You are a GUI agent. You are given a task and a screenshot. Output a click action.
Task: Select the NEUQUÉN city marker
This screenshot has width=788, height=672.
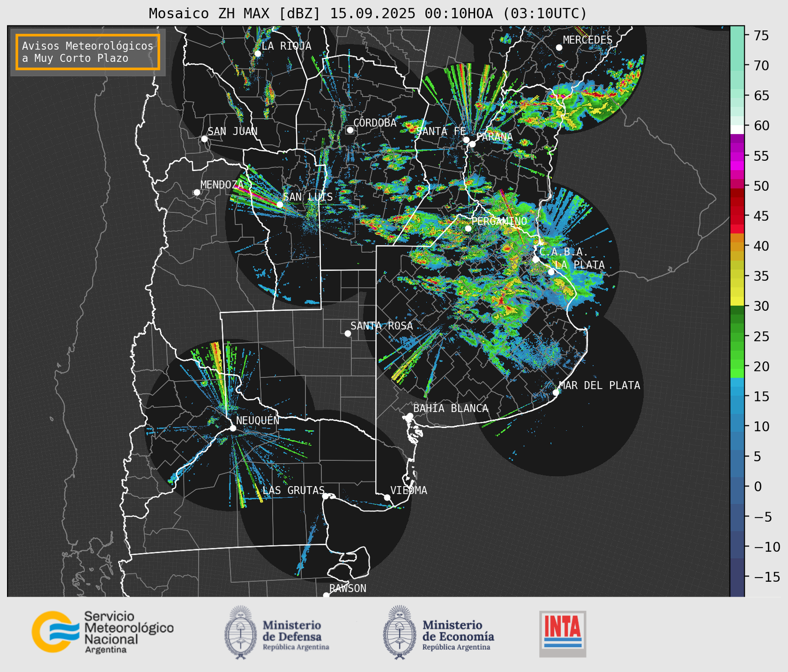click(233, 428)
